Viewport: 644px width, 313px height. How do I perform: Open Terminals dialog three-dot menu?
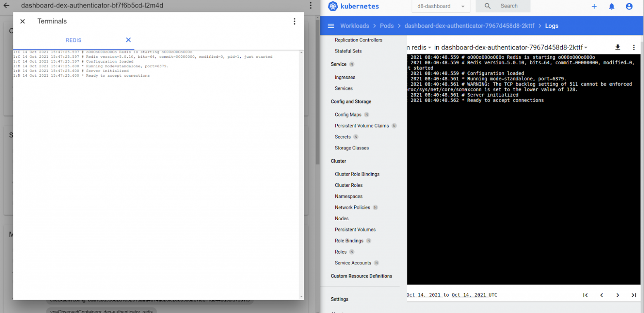(x=294, y=21)
